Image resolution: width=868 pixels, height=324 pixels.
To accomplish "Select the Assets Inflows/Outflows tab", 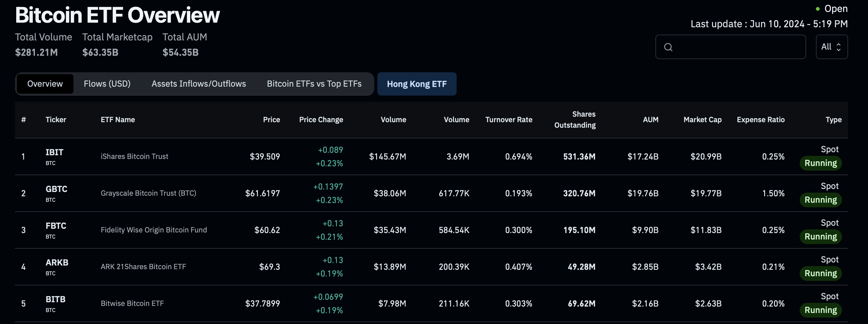I will (x=198, y=84).
